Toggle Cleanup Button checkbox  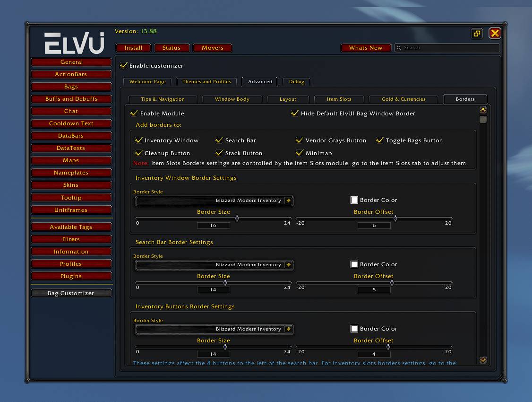coord(139,153)
